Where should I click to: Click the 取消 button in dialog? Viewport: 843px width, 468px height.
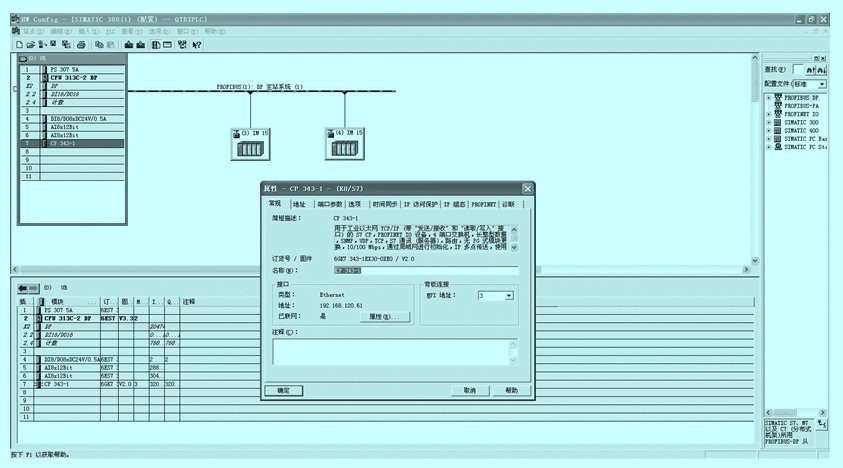coord(470,391)
